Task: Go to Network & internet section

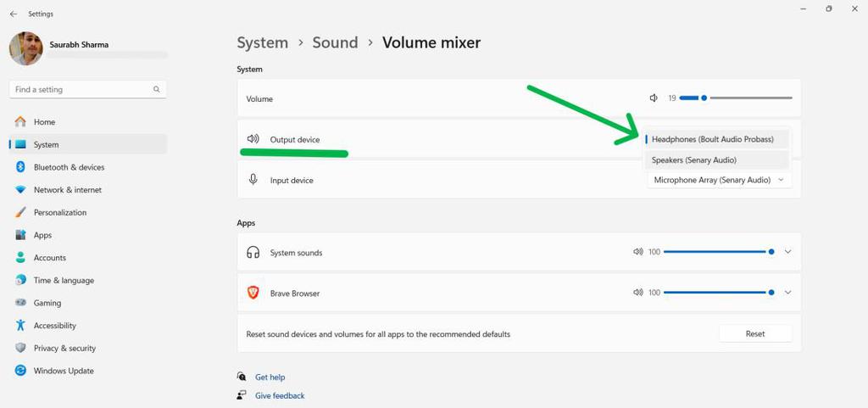Action: [x=67, y=190]
